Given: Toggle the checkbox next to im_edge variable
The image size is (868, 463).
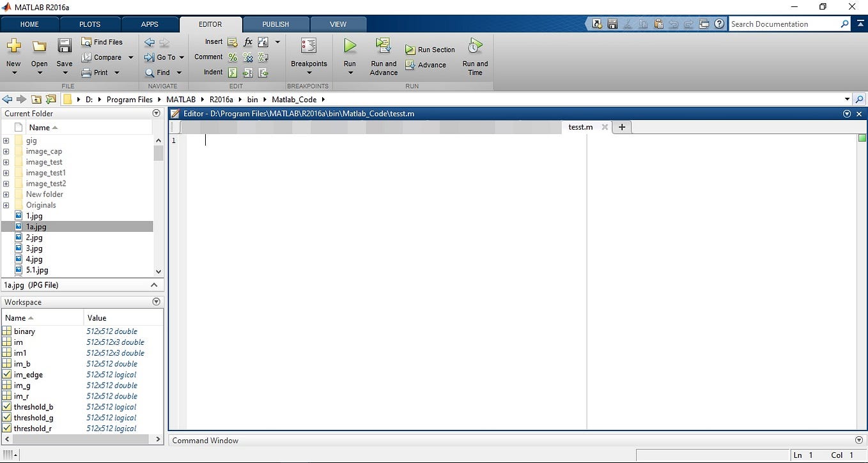Looking at the screenshot, I should pos(6,375).
